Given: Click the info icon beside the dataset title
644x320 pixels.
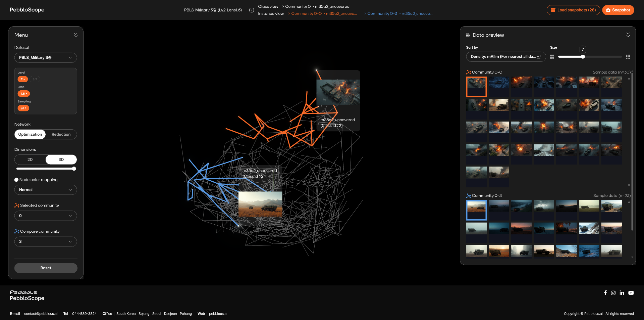Looking at the screenshot, I should (x=252, y=10).
